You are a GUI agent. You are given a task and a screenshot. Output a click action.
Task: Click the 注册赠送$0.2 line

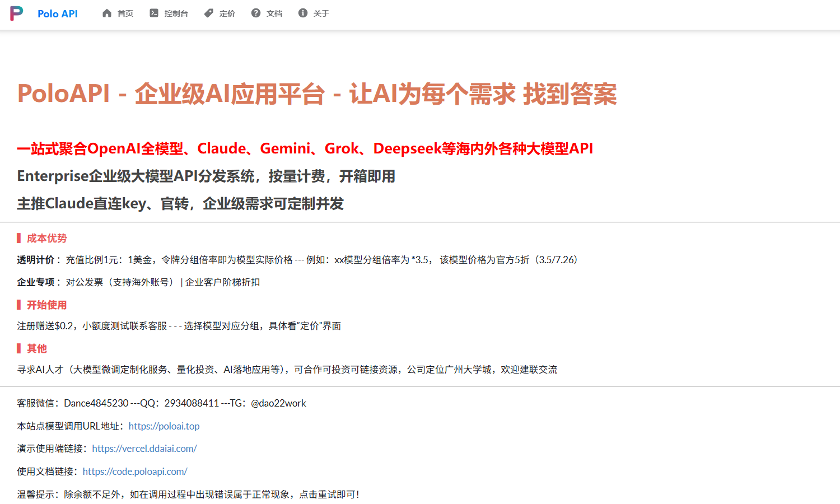(x=179, y=326)
